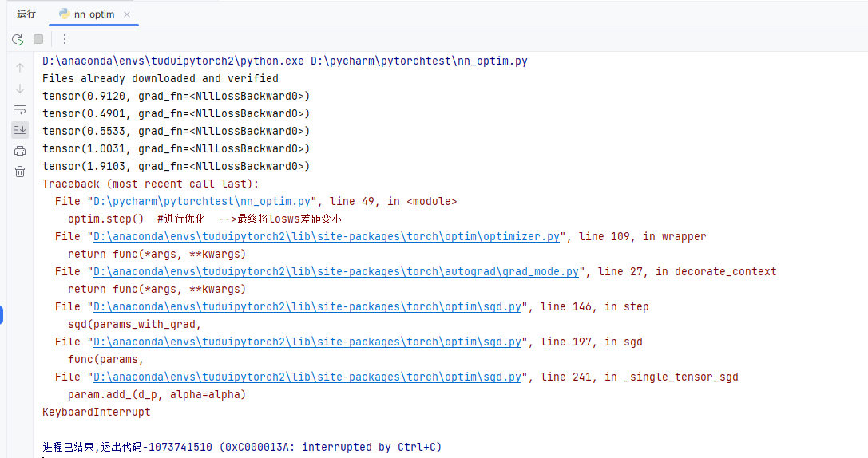
Task: Switch to the nn_optim run tab
Action: point(88,14)
